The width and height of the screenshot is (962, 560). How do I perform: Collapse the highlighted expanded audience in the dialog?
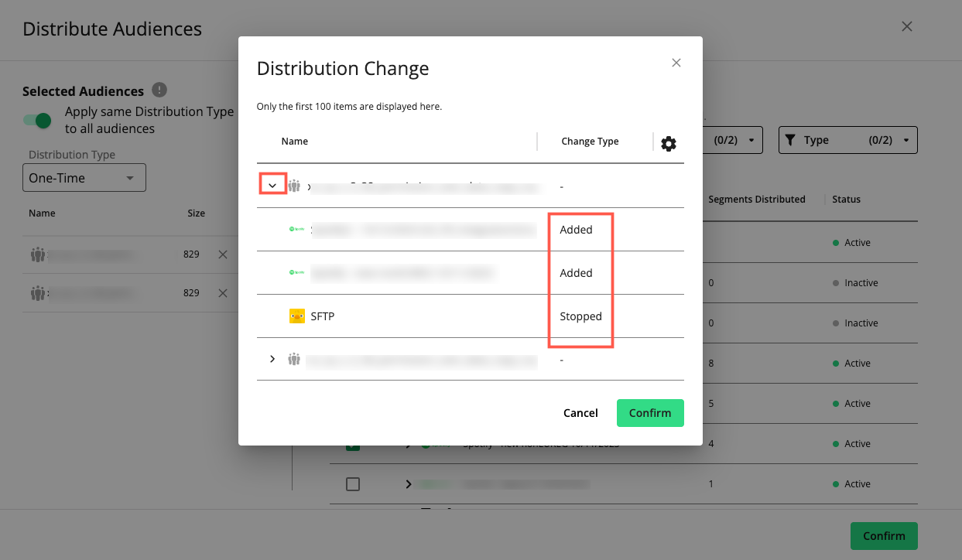(x=272, y=186)
